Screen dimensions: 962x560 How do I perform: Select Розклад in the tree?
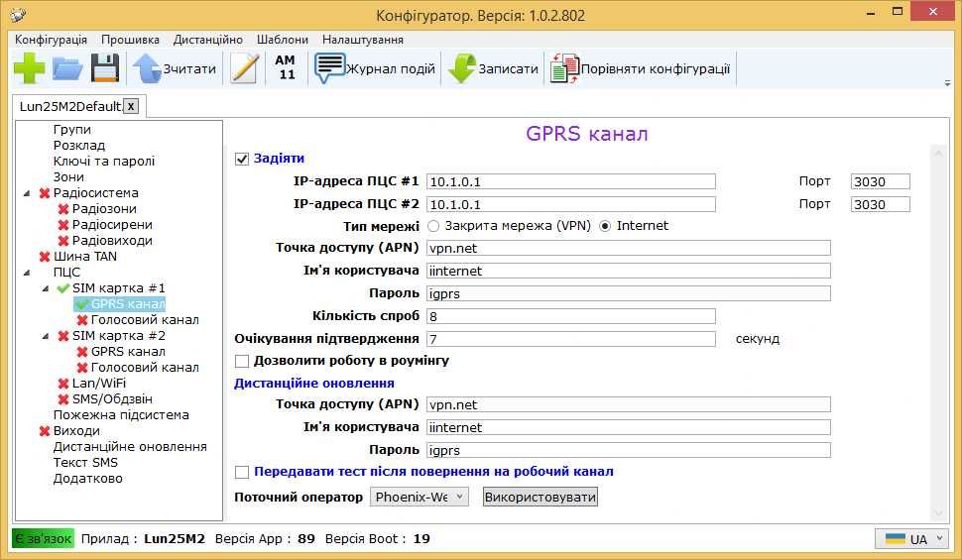pos(79,146)
